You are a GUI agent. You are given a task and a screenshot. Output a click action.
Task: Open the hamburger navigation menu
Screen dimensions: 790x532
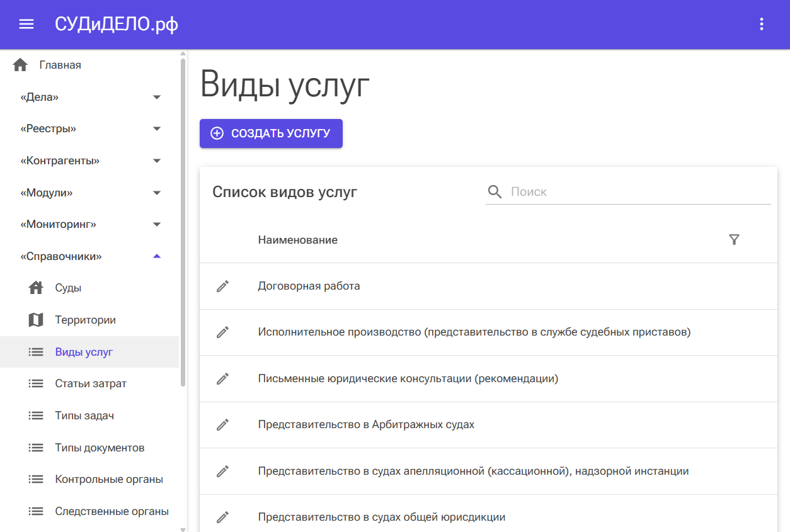[26, 25]
